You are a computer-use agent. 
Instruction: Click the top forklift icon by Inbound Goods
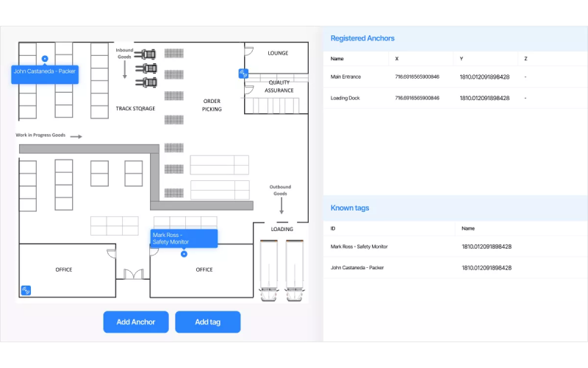click(145, 54)
